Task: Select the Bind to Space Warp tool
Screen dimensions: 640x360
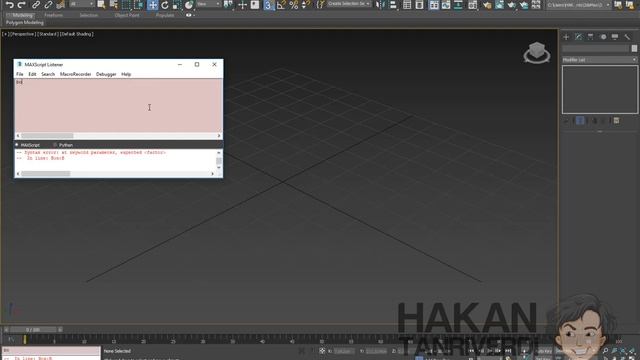Action: (60, 5)
